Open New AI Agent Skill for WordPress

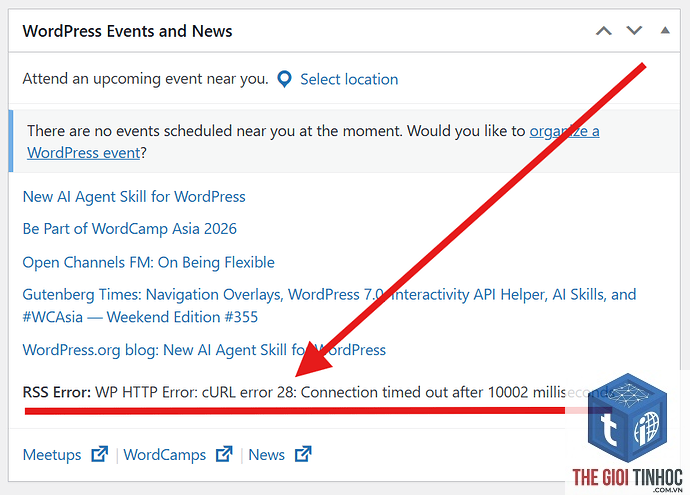134,197
